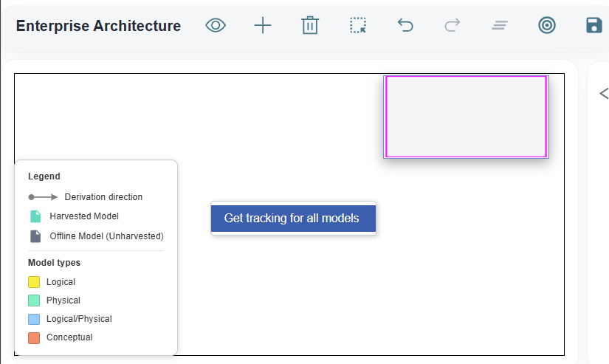Viewport: 609px width, 364px height.
Task: Click the plus add icon
Action: (x=263, y=26)
